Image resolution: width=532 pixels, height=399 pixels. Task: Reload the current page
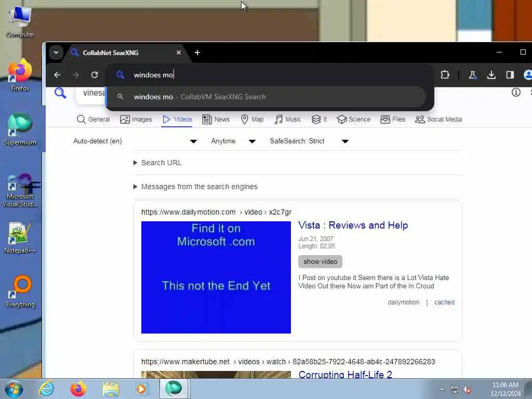pos(95,75)
